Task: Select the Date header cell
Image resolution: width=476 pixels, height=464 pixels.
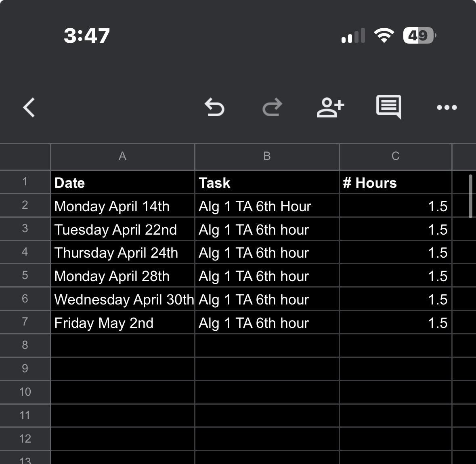Action: click(122, 183)
